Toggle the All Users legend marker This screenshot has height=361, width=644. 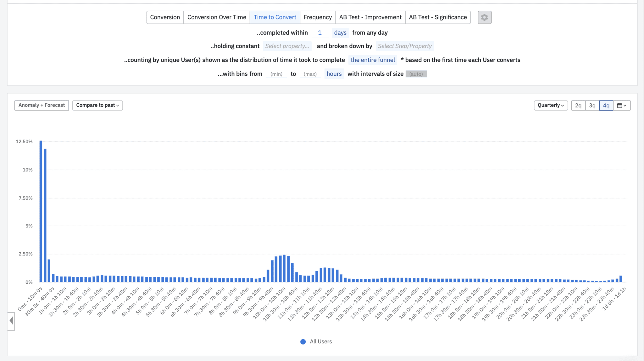303,342
